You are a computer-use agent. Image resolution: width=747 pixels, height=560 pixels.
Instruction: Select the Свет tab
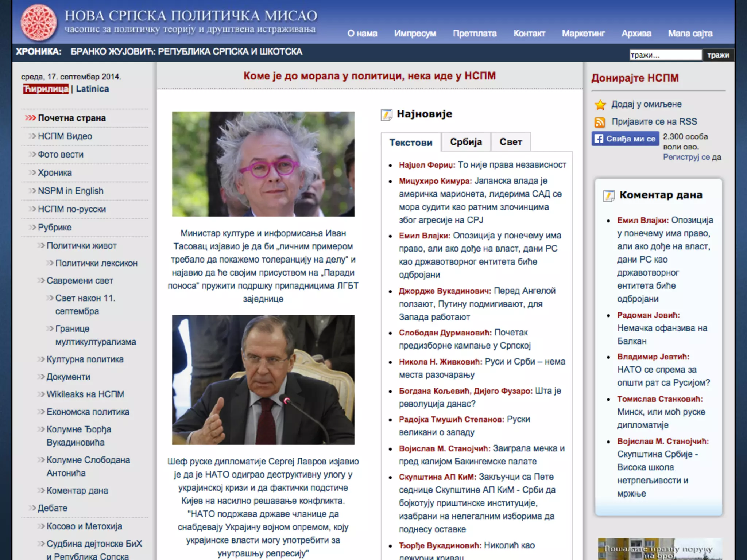(511, 142)
